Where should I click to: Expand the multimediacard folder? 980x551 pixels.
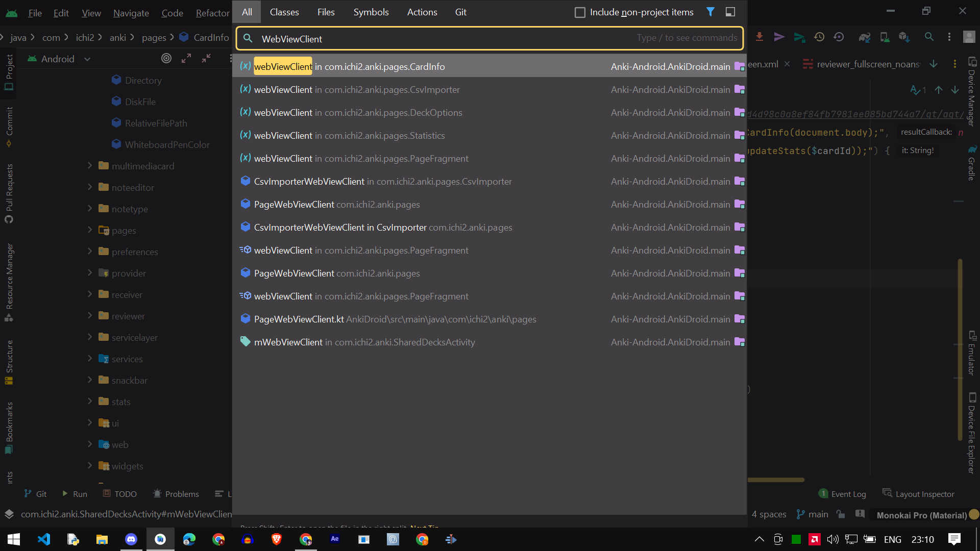tap(90, 166)
